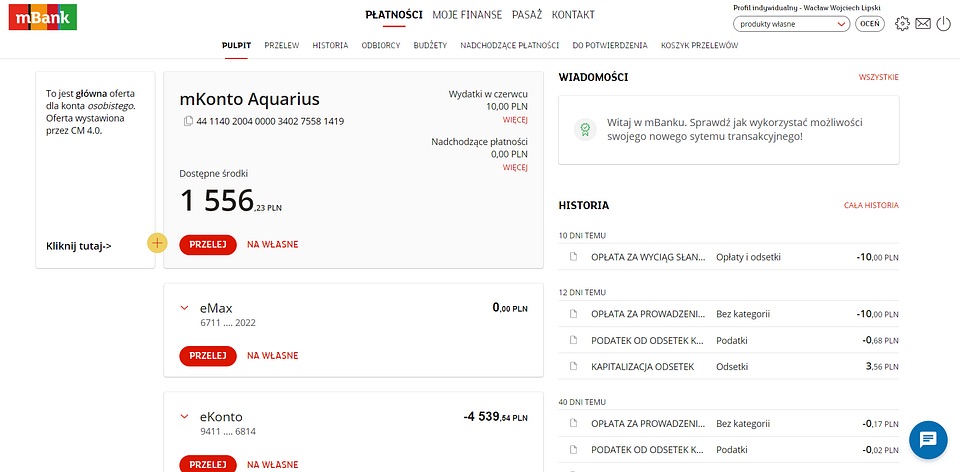The height and width of the screenshot is (472, 960).
Task: Open document icon for KAPITALIZACJA ODSETEK
Action: 574,367
